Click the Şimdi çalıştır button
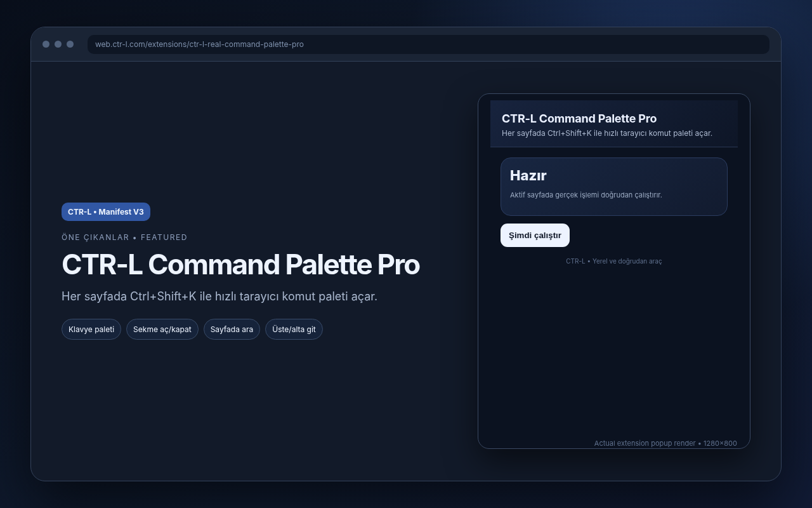 535,235
